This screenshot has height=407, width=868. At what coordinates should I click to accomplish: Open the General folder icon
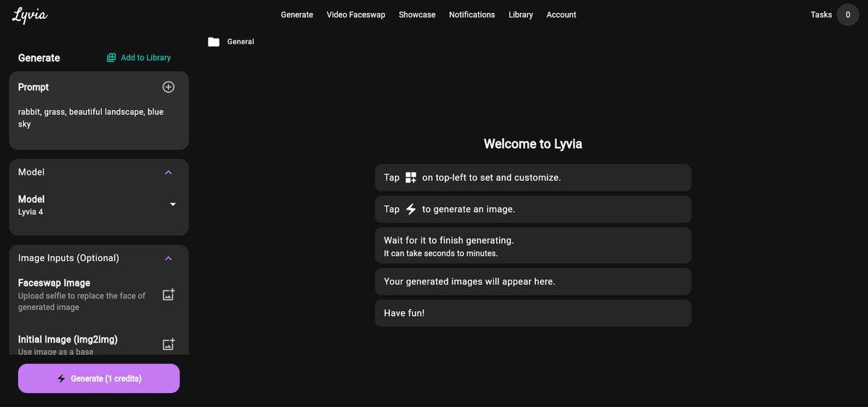click(213, 42)
